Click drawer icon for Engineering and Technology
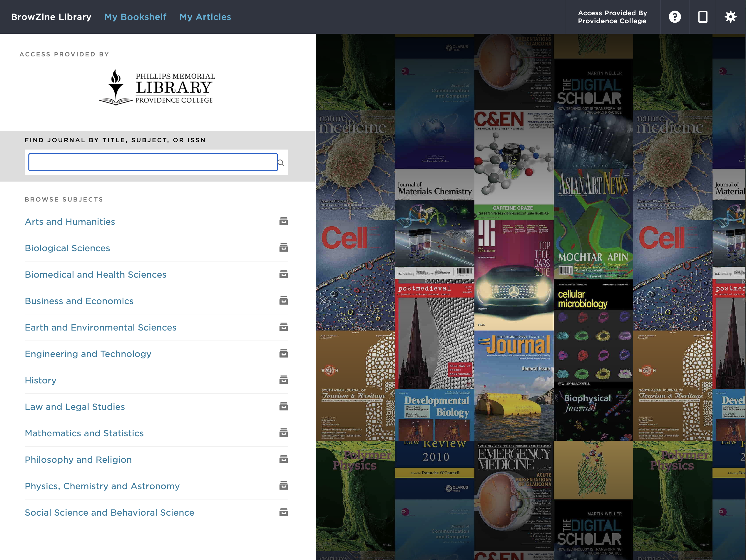The width and height of the screenshot is (746, 560). 284,353
